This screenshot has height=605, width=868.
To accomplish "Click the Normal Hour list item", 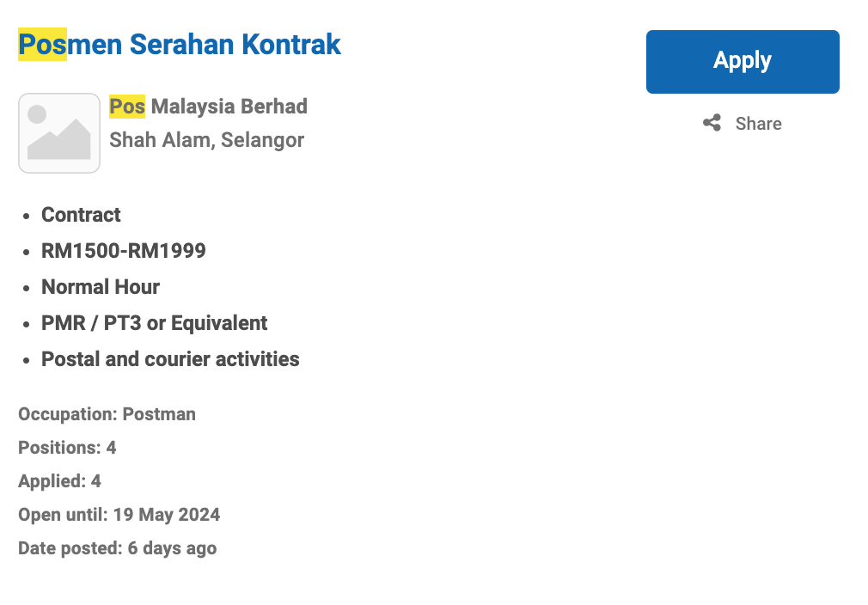I will (x=101, y=287).
